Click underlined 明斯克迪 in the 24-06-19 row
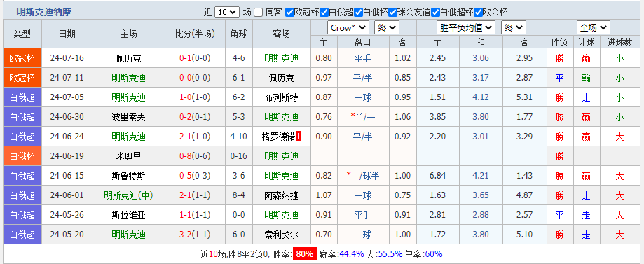 coord(281,156)
